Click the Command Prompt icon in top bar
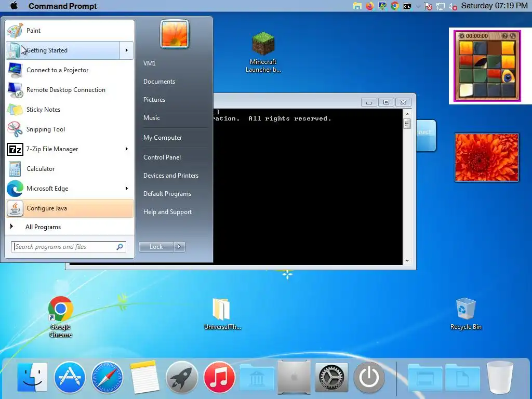This screenshot has width=532, height=399. point(407,6)
